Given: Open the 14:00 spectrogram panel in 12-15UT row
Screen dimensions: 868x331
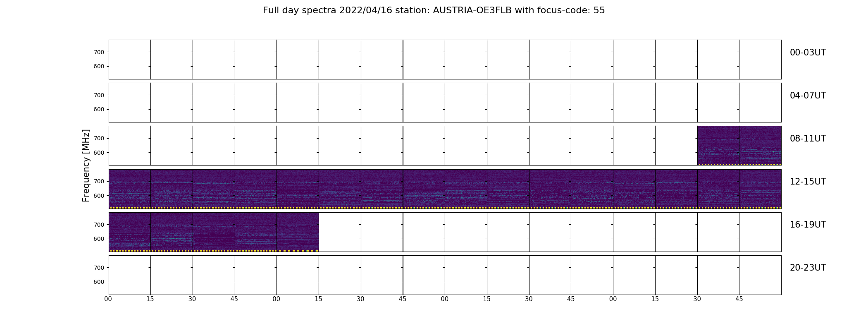Looking at the screenshot, I should pyautogui.click(x=466, y=189).
